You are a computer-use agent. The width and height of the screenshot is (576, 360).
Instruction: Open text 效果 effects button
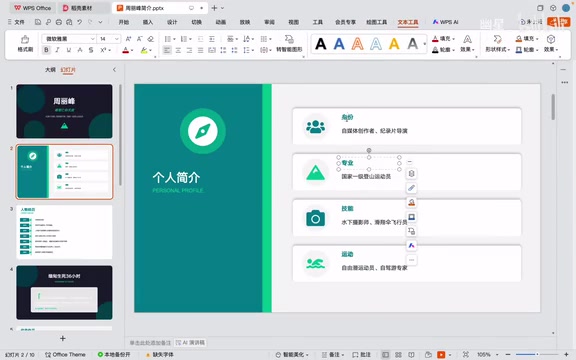pos(468,44)
